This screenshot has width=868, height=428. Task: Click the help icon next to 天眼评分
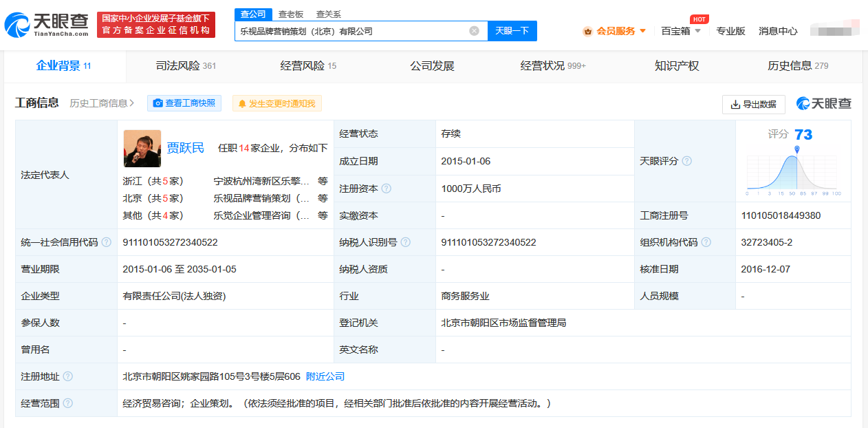click(686, 161)
